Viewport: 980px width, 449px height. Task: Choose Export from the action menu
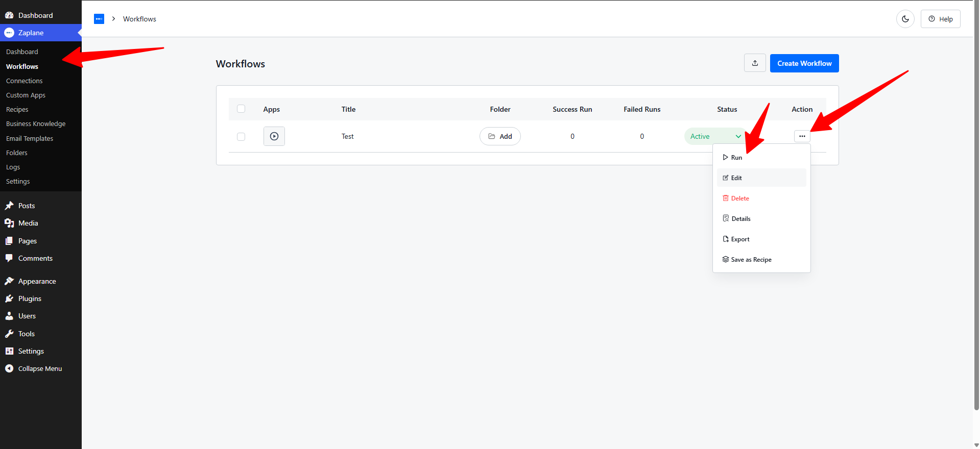761,239
